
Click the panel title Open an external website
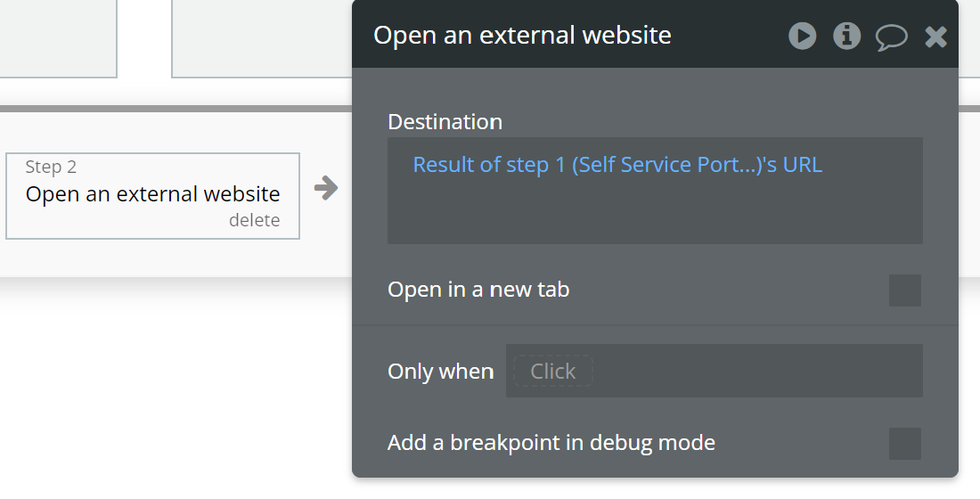click(522, 36)
